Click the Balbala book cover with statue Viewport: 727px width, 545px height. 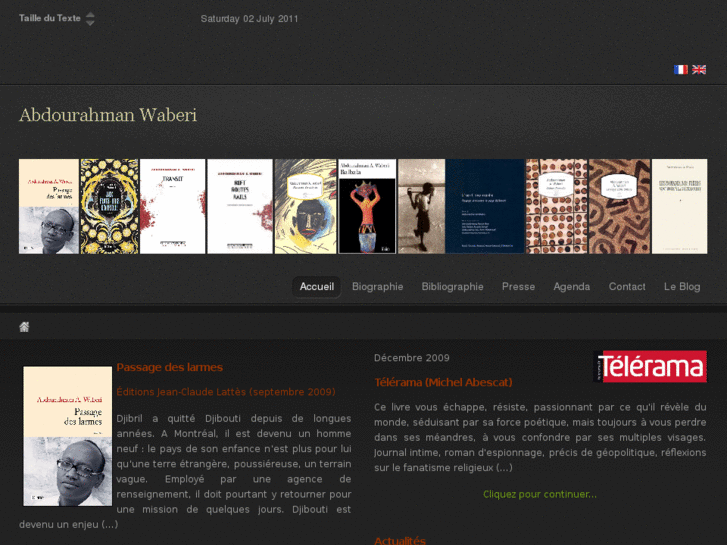click(367, 206)
